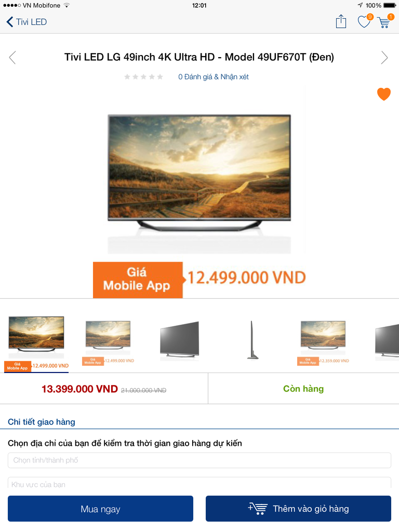Tap Thêm vào giỏ hàng button

(x=298, y=509)
